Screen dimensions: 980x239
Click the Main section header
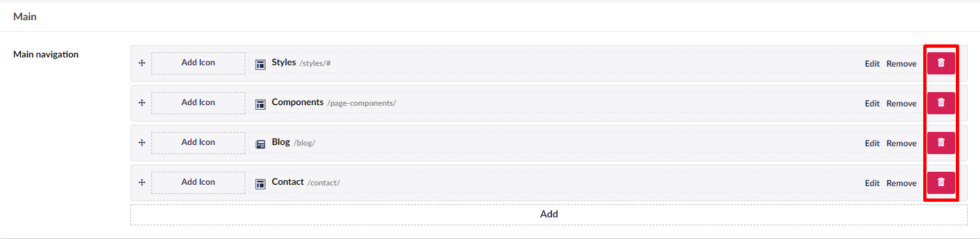point(25,17)
